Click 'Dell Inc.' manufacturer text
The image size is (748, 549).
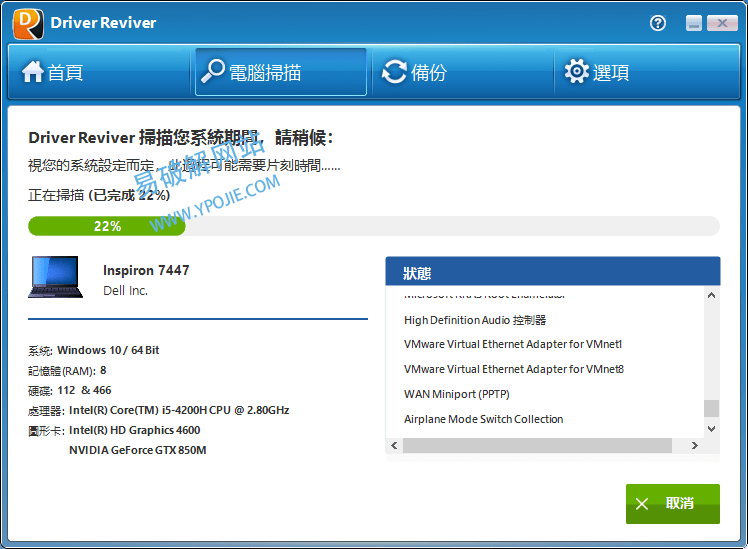tap(125, 290)
